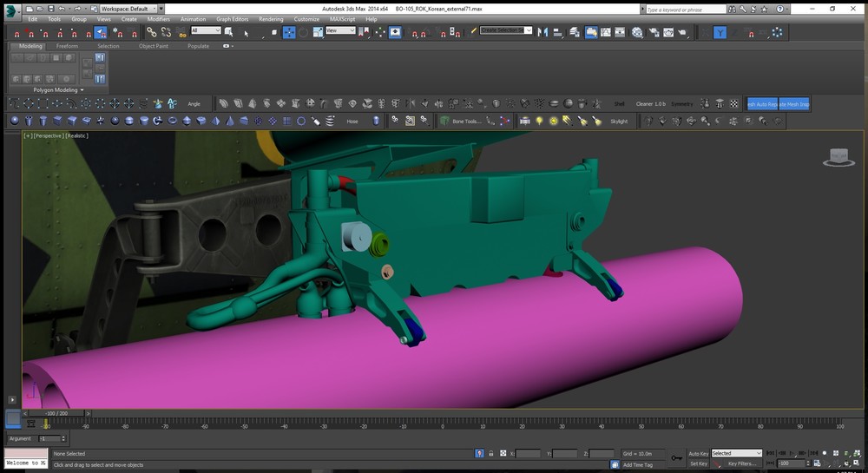Switch to the Freeform ribbon tab
Image resolution: width=868 pixels, height=473 pixels.
click(x=68, y=46)
